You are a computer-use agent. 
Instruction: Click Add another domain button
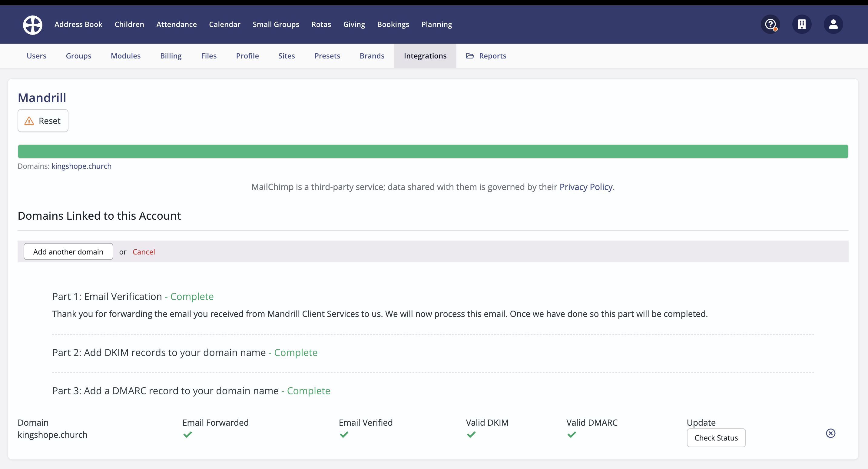(68, 251)
